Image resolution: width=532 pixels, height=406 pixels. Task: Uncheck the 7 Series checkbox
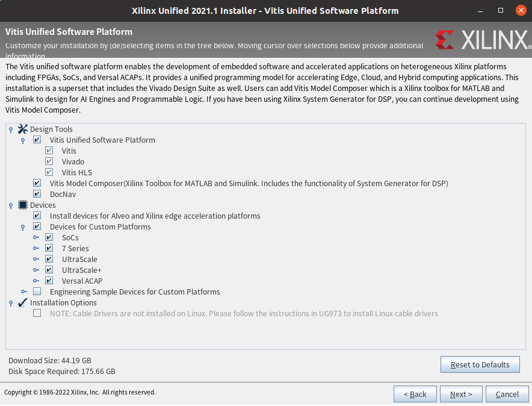[x=49, y=248]
